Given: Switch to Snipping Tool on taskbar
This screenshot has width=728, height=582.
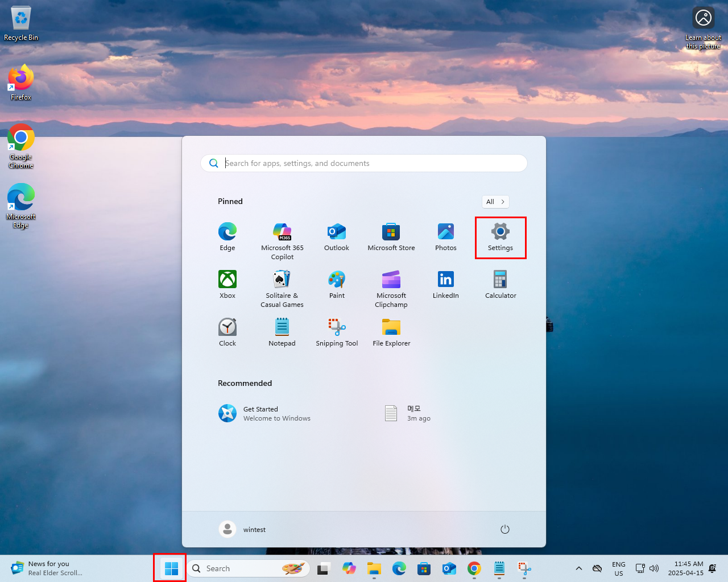Looking at the screenshot, I should coord(524,568).
